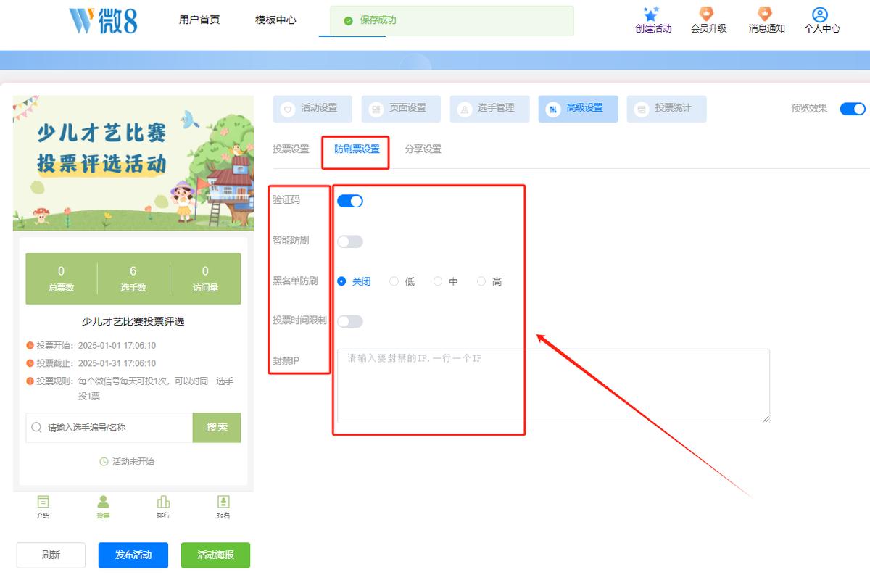Enable the 投票时间限制 switch

click(x=349, y=321)
